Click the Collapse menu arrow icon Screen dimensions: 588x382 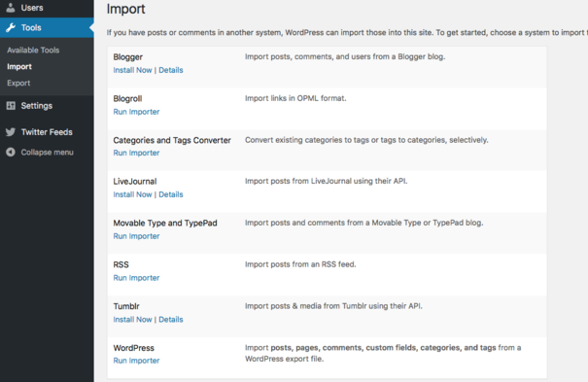point(11,152)
